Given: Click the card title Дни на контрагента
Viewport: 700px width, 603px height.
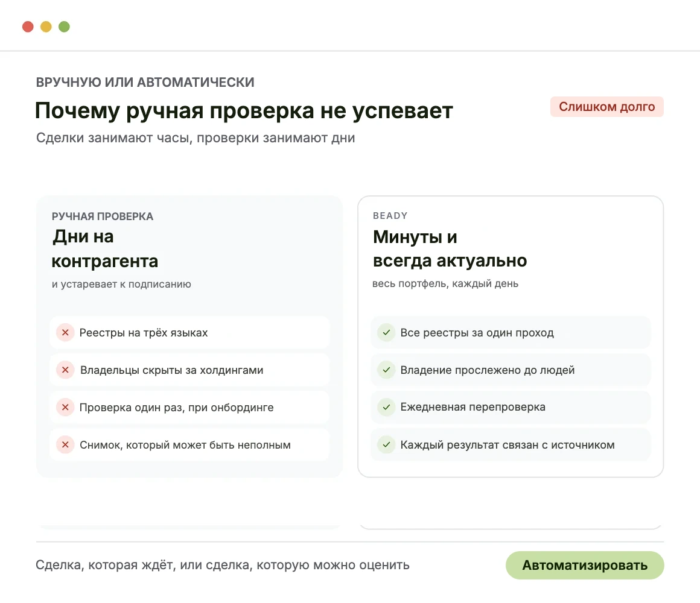Looking at the screenshot, I should pyautogui.click(x=105, y=249).
